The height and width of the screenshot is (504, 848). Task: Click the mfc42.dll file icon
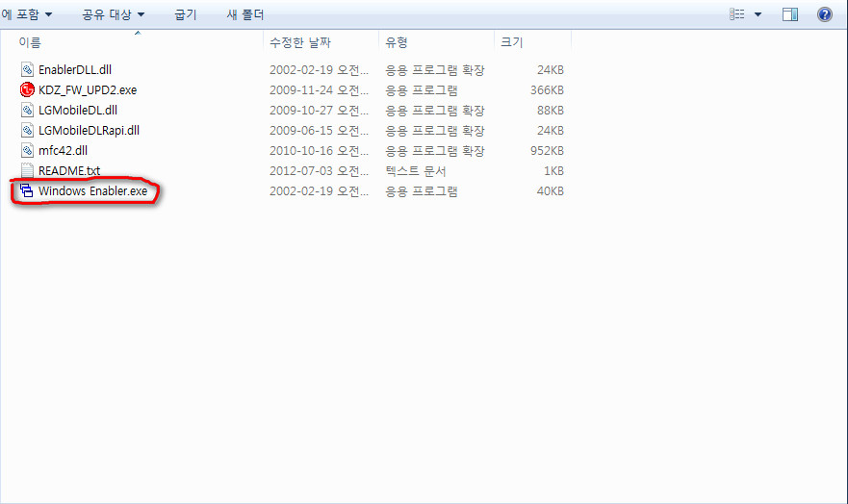pyautogui.click(x=27, y=151)
